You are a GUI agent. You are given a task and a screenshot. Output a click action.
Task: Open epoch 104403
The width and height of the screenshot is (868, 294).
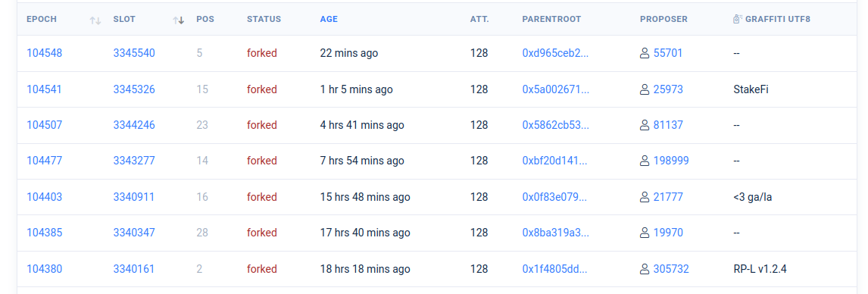[44, 197]
